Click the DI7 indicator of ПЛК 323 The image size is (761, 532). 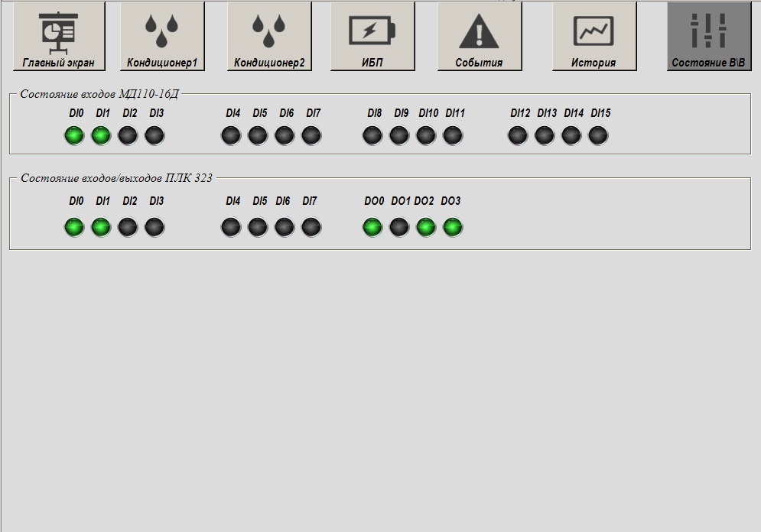(311, 228)
